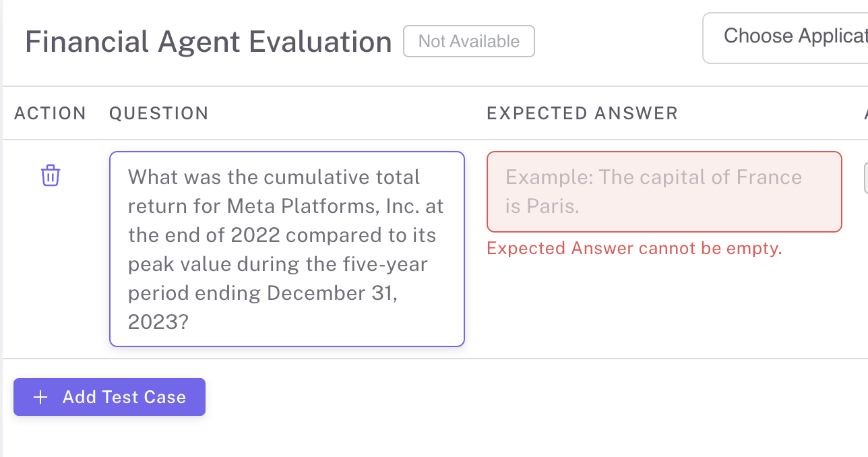This screenshot has height=457, width=868.
Task: Click the 'peak value during the five-year' line
Action: pos(278,264)
